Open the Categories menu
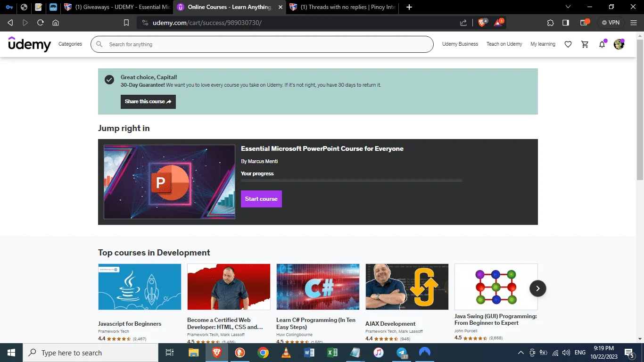 click(70, 44)
